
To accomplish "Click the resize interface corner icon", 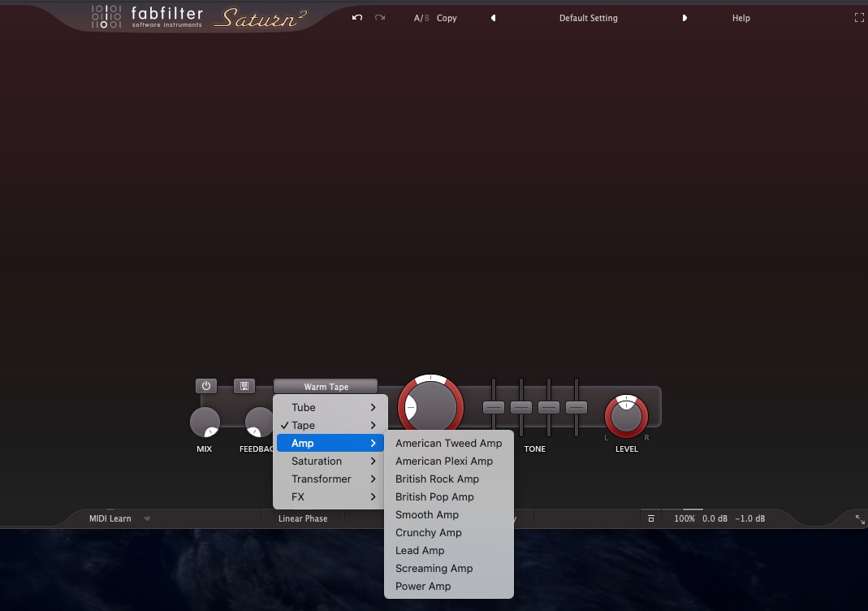I will 860,519.
